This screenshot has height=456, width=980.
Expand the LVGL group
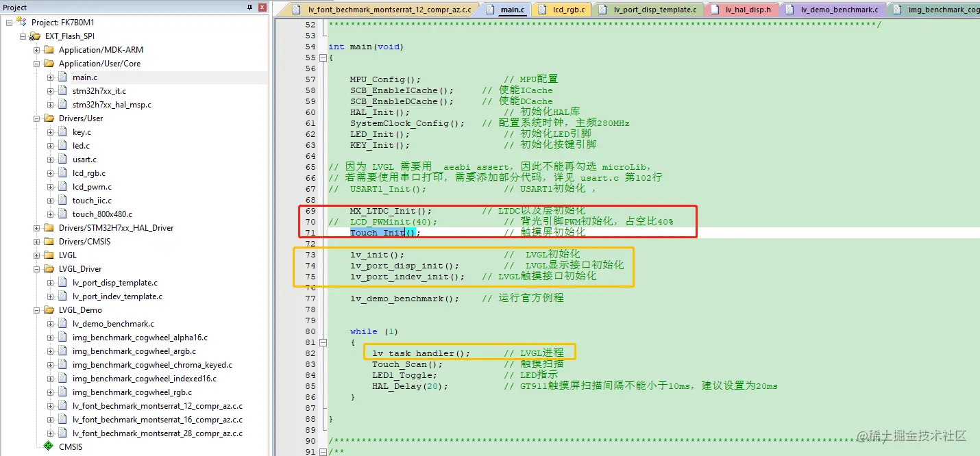[x=36, y=255]
